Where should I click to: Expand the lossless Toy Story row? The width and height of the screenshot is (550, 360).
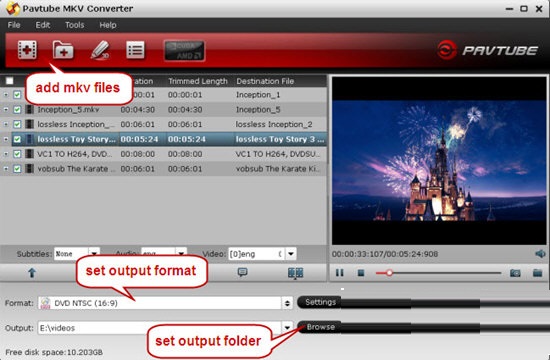[6, 139]
